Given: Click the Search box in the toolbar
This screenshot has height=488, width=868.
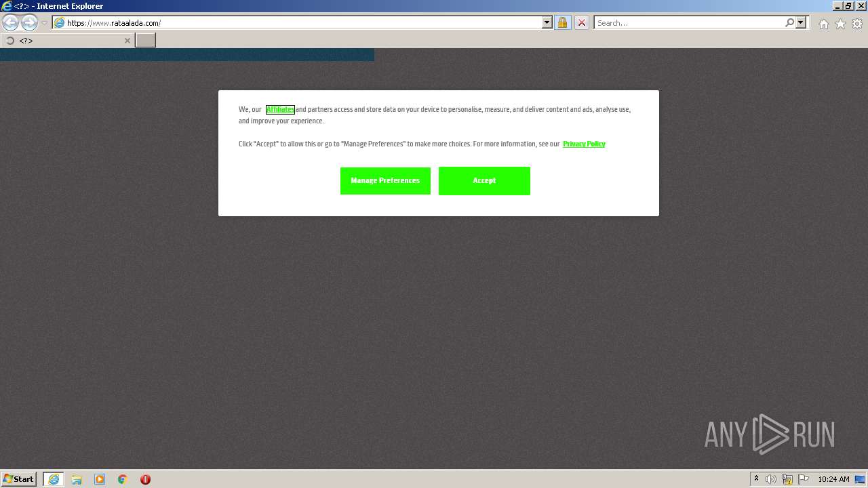Looking at the screenshot, I should [689, 23].
